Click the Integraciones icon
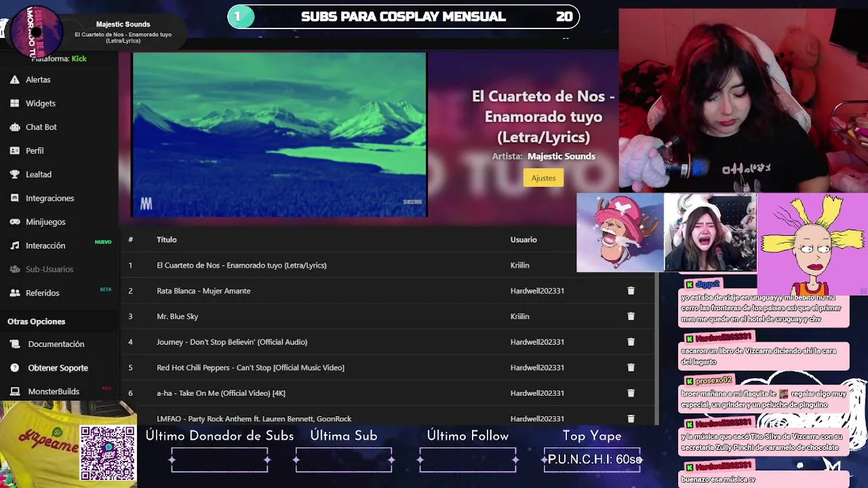The image size is (868, 488). (x=14, y=198)
